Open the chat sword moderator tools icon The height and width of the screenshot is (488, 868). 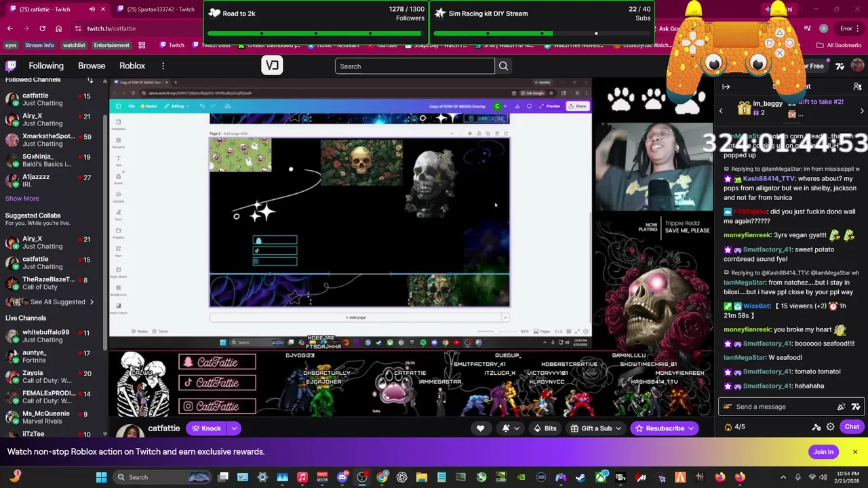point(816,427)
